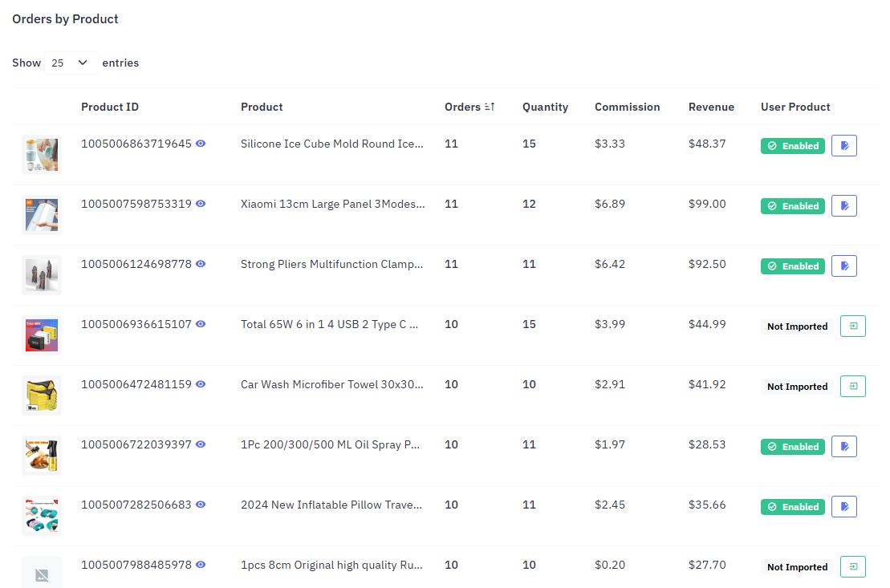Click revenue value $44.99

pos(707,324)
